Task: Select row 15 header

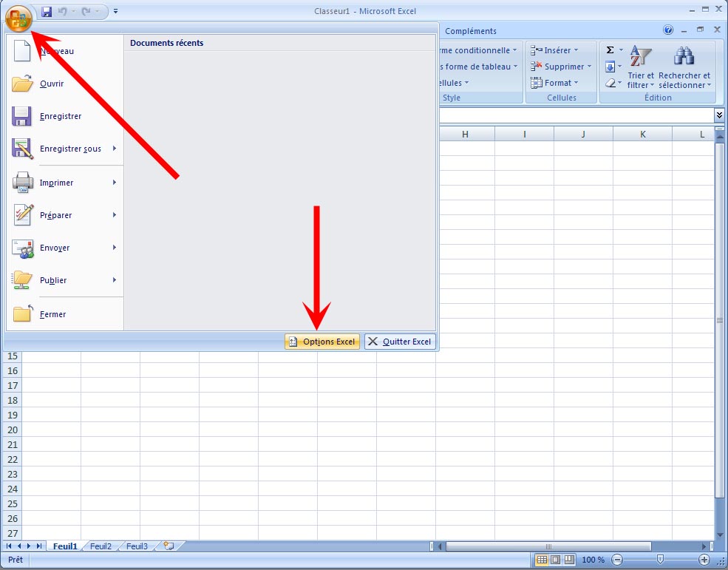Action: point(13,356)
